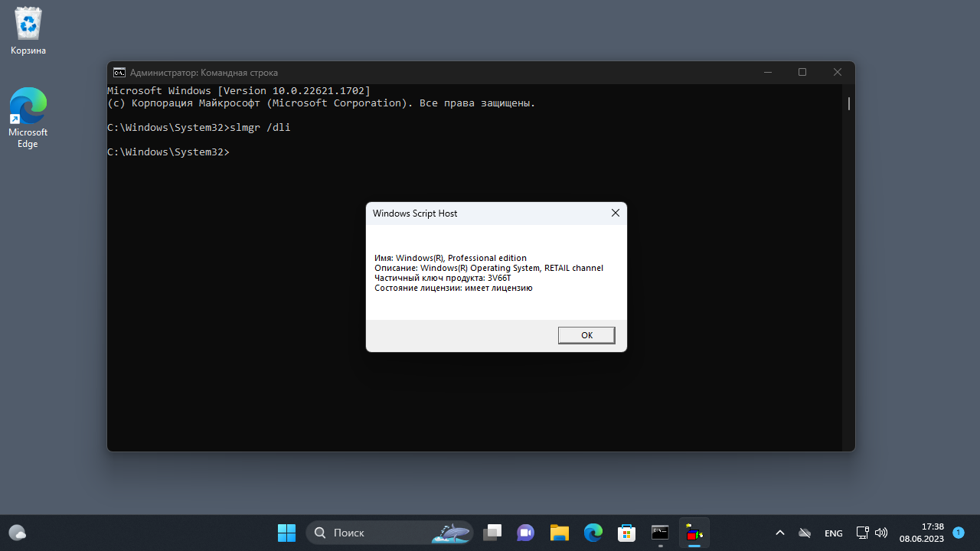Click the OneDrive cloud tray icon
Viewport: 980px width, 551px height.
pyautogui.click(x=805, y=533)
